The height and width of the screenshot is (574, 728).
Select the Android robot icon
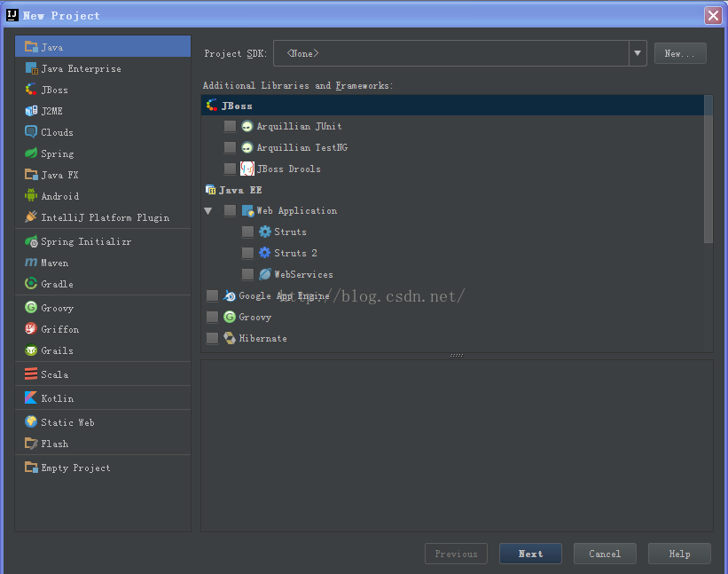click(31, 195)
